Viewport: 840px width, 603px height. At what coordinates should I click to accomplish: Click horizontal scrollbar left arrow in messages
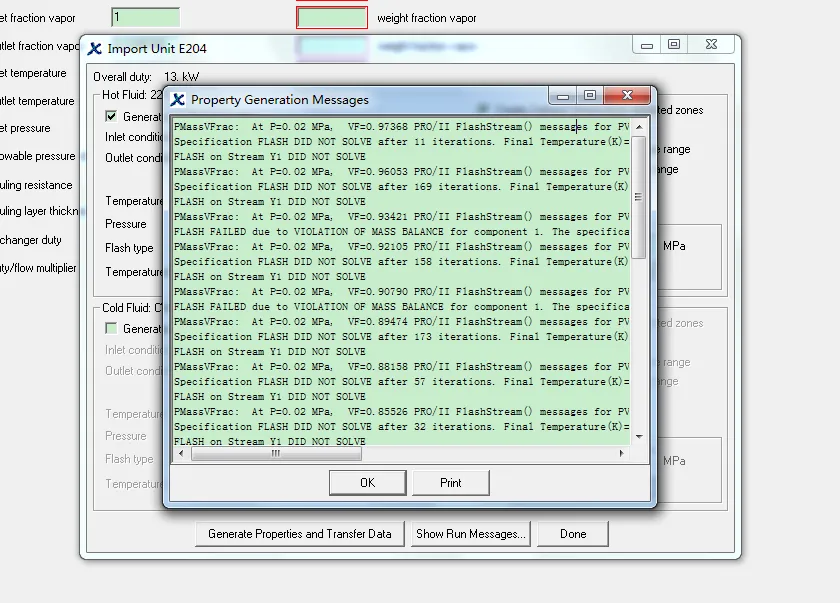pyautogui.click(x=181, y=454)
